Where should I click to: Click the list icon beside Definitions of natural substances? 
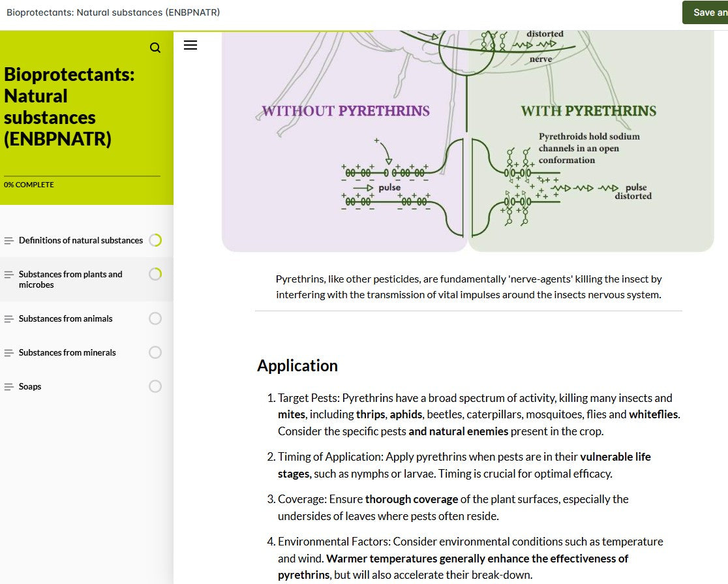click(8, 240)
